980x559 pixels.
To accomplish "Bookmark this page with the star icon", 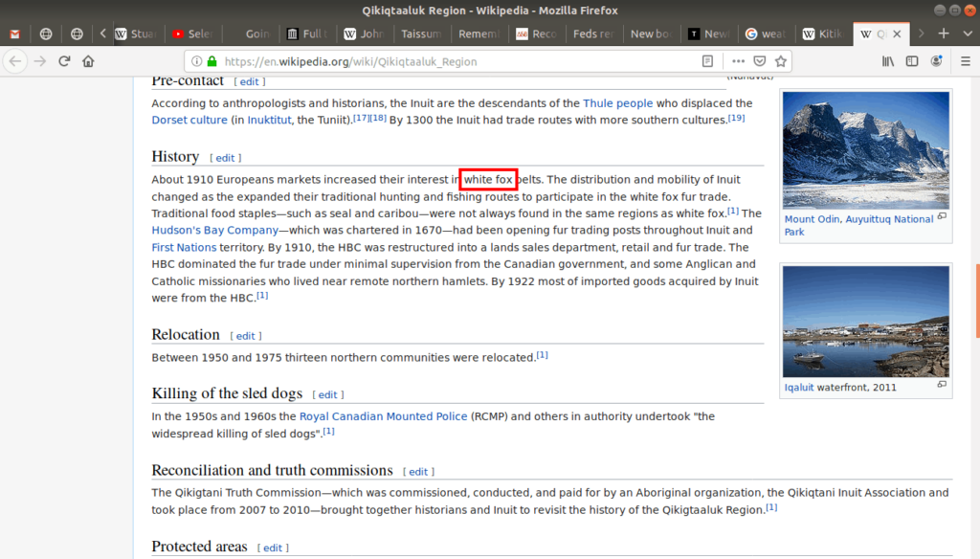I will (781, 61).
